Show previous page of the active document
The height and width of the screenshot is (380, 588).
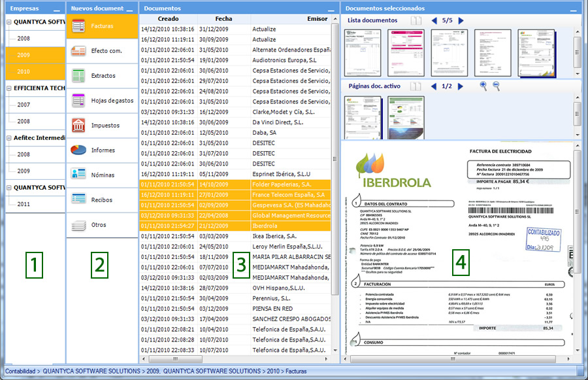pos(434,86)
